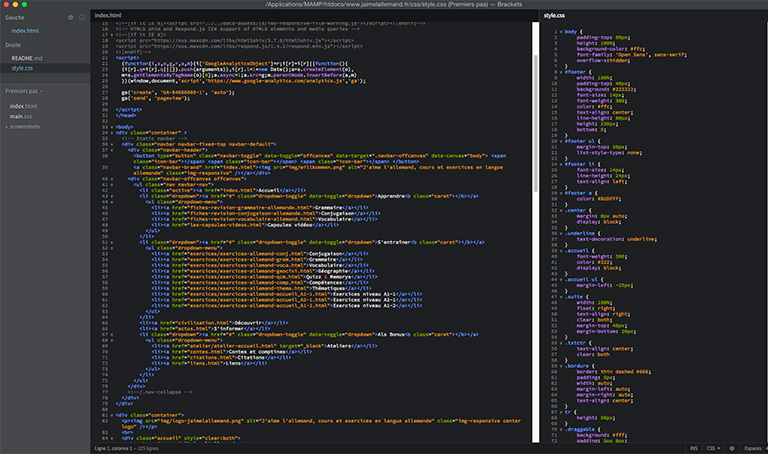Fold index.html at line 34 container div
The height and width of the screenshot is (454, 768).
tap(112, 133)
